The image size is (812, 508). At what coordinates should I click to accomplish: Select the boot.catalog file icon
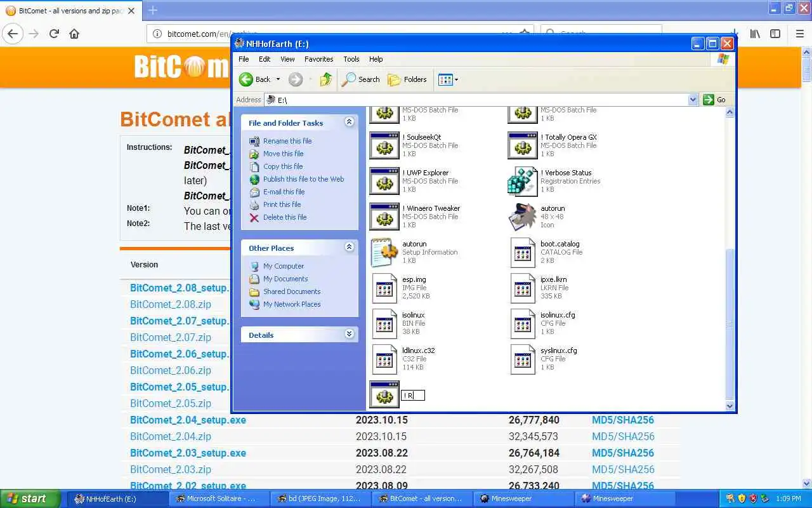(x=522, y=253)
